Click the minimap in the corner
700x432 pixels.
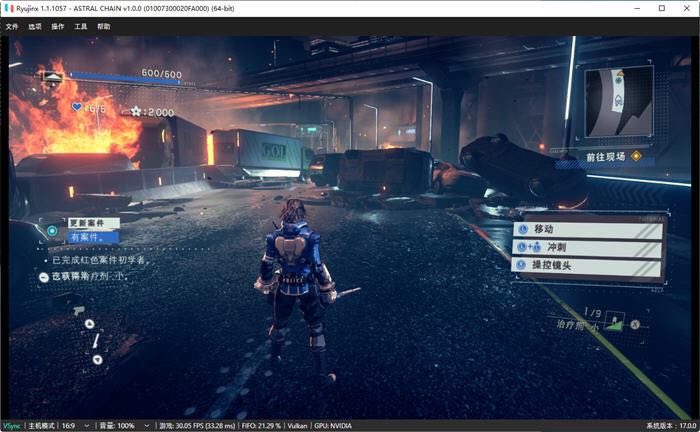point(618,100)
